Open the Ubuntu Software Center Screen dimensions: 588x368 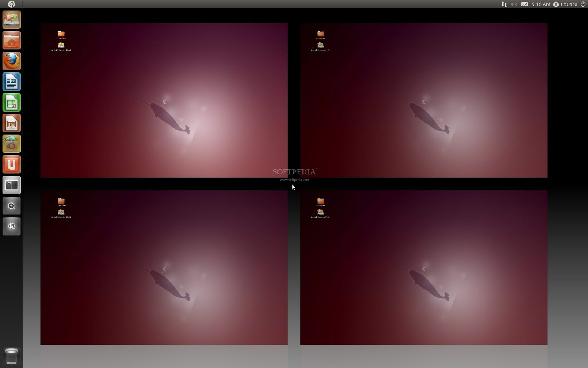coord(11,144)
